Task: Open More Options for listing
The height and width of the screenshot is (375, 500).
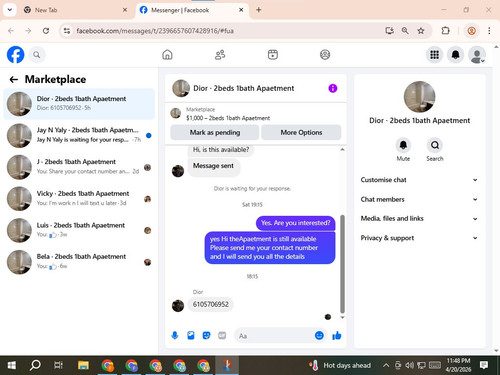Action: 301,132
